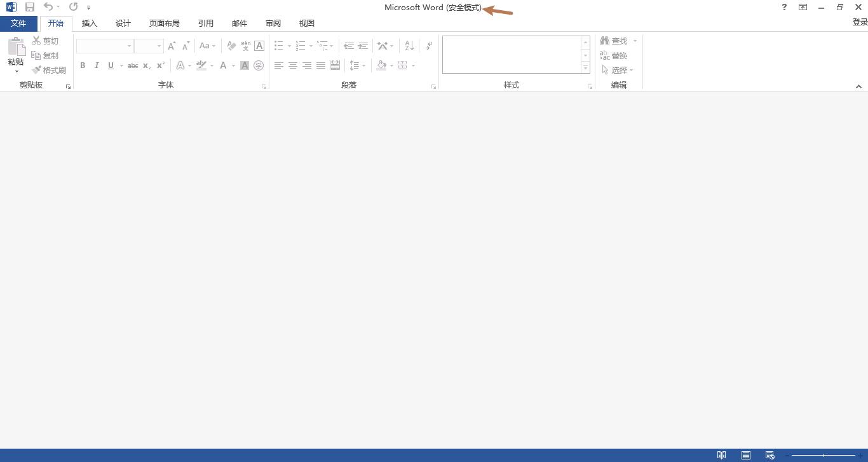Click the Read Mode icon in status bar
868x462 pixels.
point(721,455)
